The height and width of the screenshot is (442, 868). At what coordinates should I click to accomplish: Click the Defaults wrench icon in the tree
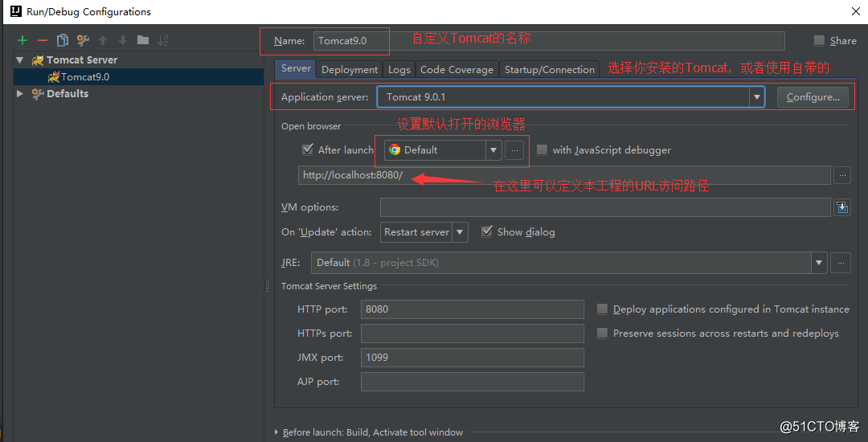click(x=39, y=94)
